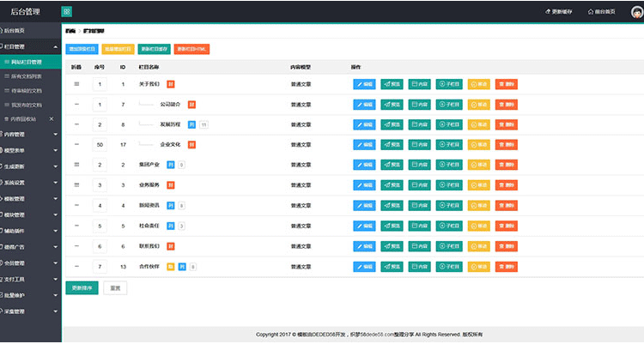Click the 新闻资讯 column name

tap(149, 205)
